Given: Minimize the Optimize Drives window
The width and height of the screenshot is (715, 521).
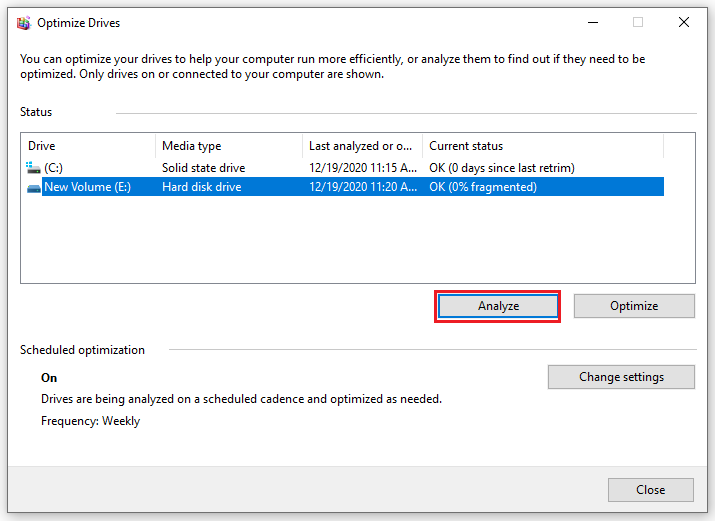Looking at the screenshot, I should click(x=592, y=22).
